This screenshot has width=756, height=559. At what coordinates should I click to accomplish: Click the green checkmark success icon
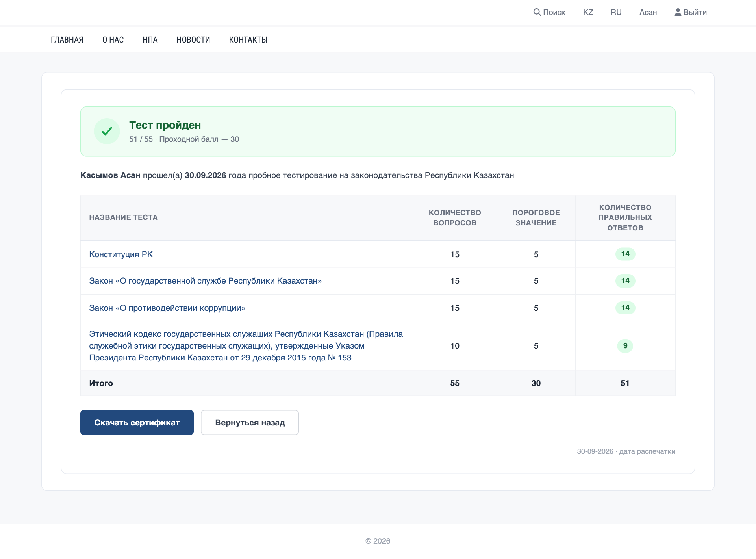(x=107, y=131)
